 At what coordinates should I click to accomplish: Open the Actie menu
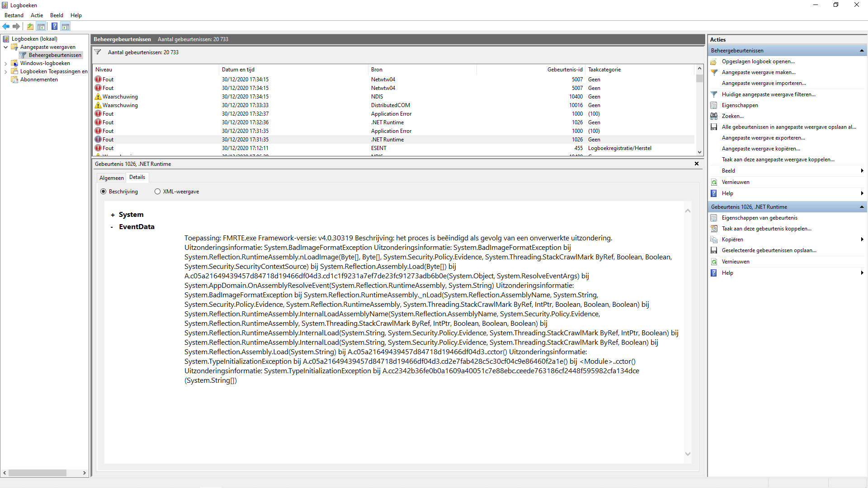37,15
